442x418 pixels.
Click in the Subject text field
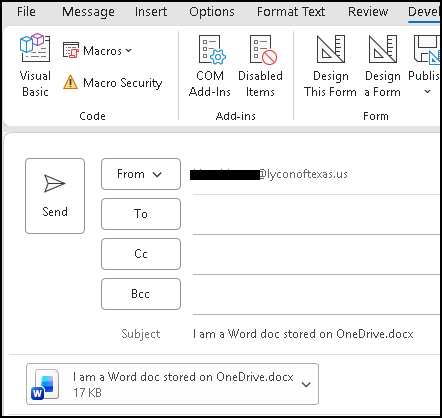[316, 334]
